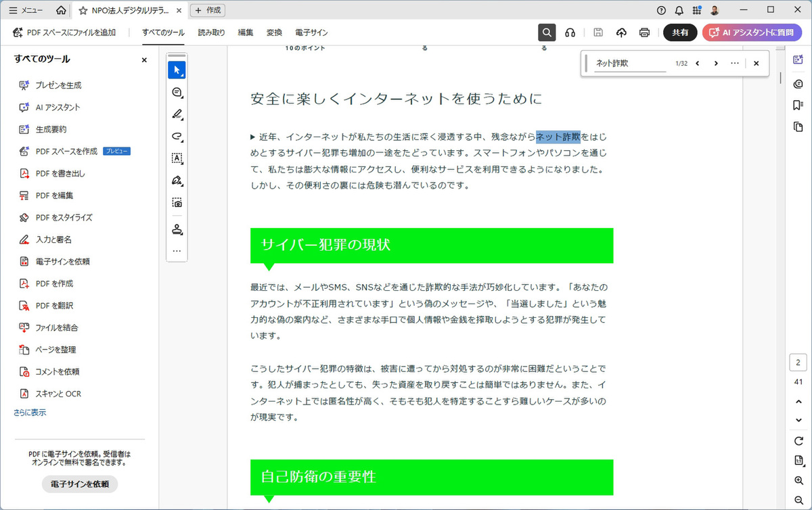Click the bottom 電子サインを依頼 button
The height and width of the screenshot is (510, 812).
click(x=80, y=484)
